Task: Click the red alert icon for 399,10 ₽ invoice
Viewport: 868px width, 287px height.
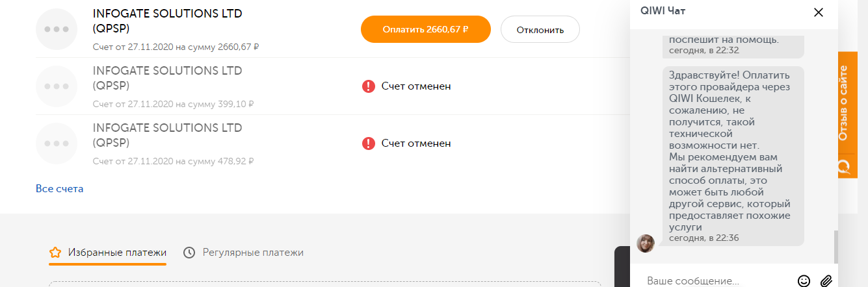Action: (369, 86)
